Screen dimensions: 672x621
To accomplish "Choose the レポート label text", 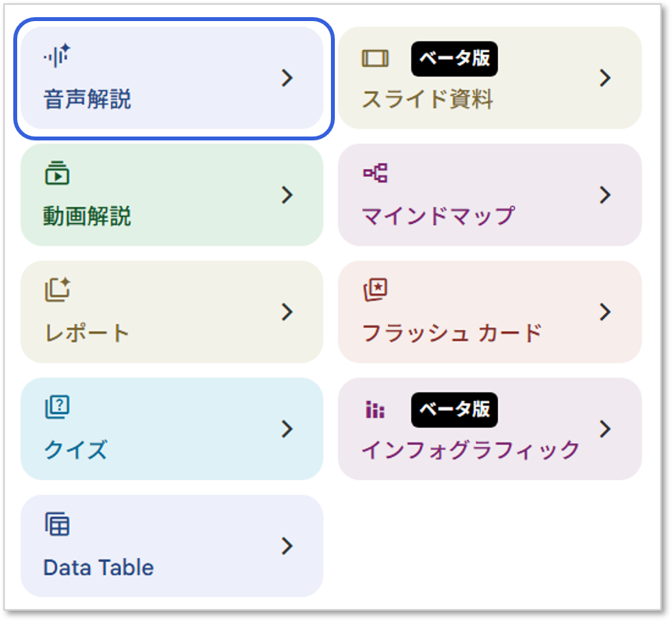I will pyautogui.click(x=87, y=333).
